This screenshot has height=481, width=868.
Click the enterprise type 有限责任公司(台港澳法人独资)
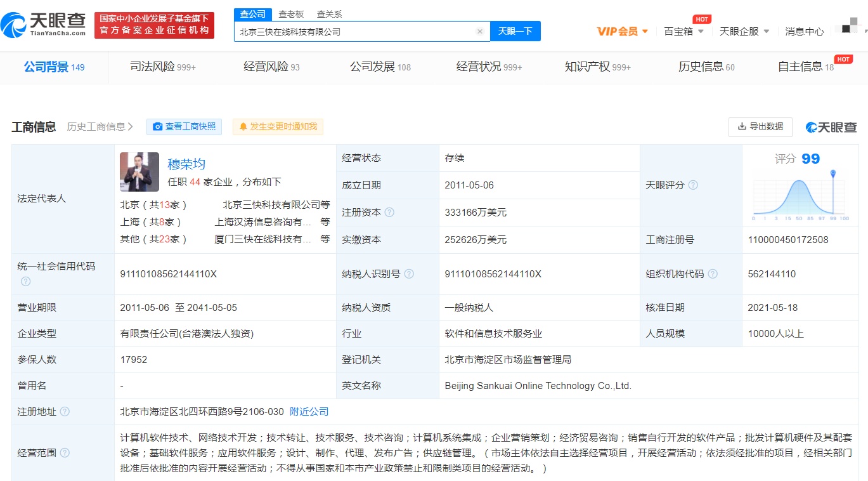click(x=186, y=334)
